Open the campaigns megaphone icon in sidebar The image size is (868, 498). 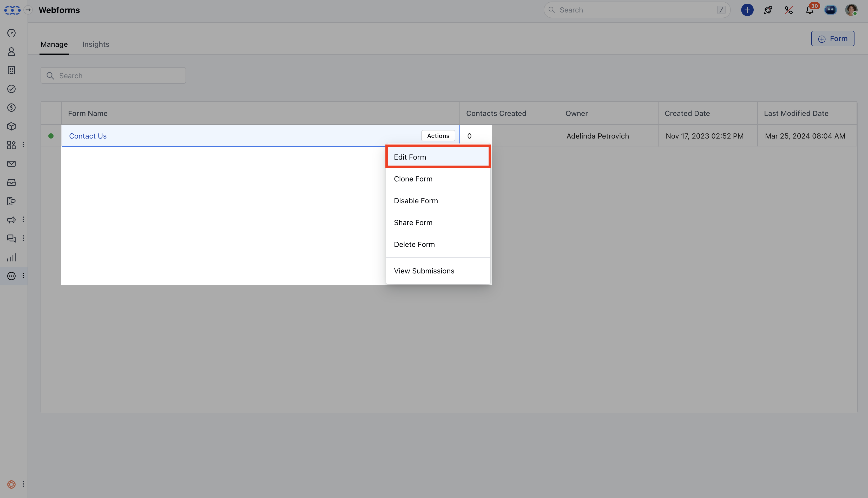point(11,220)
